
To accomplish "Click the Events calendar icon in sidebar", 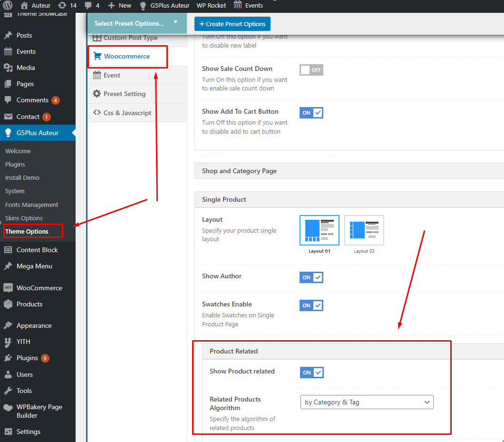I will [x=8, y=51].
